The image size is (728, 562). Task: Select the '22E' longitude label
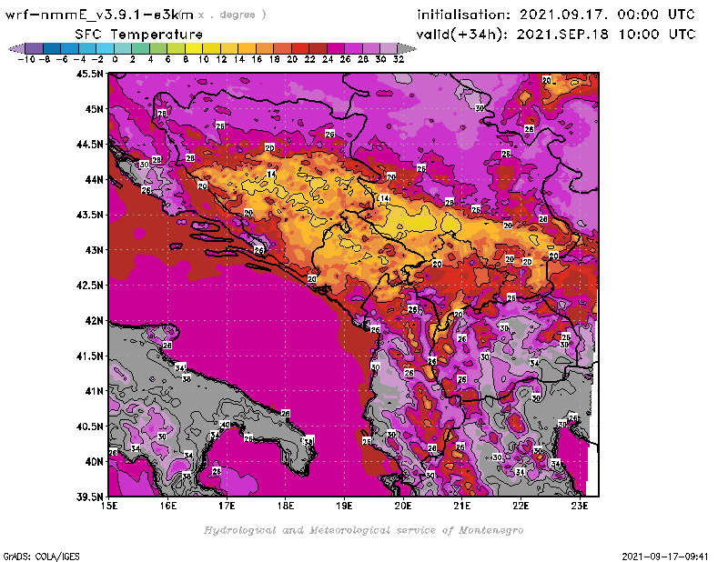521,506
